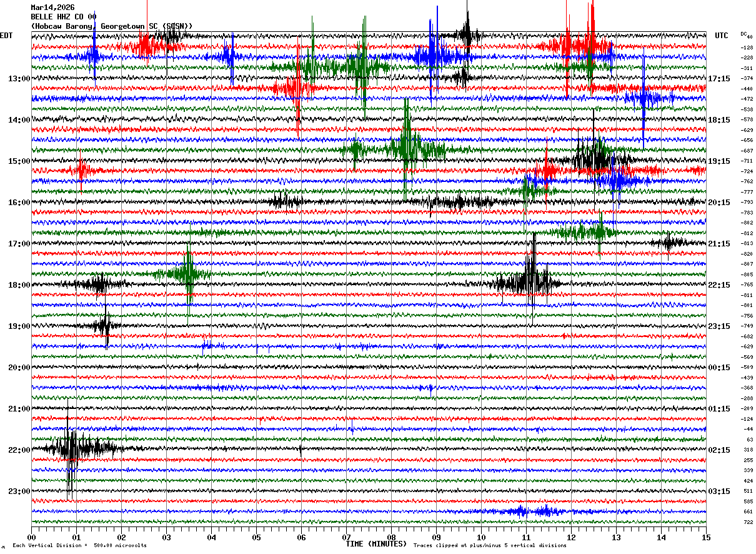Click the 20:15 UTC time label

pos(719,202)
